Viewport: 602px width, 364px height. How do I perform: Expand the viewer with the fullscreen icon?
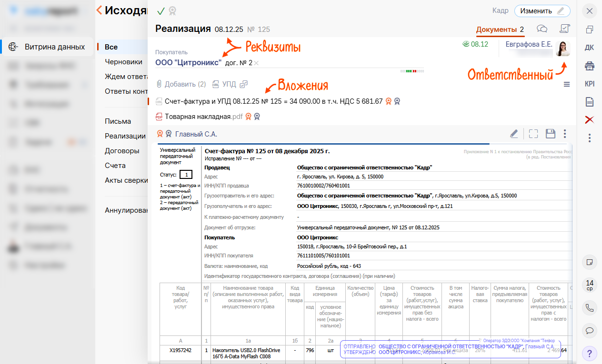pyautogui.click(x=533, y=134)
